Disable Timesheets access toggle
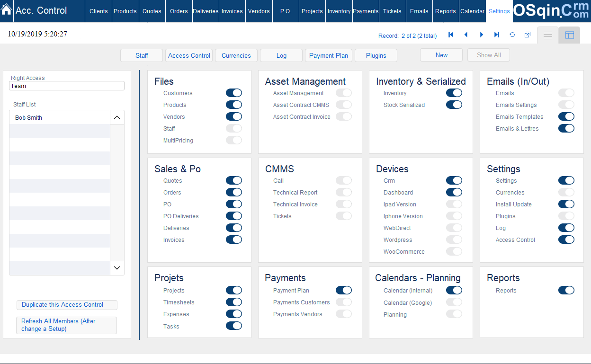Viewport: 591px width, 364px height. click(234, 302)
